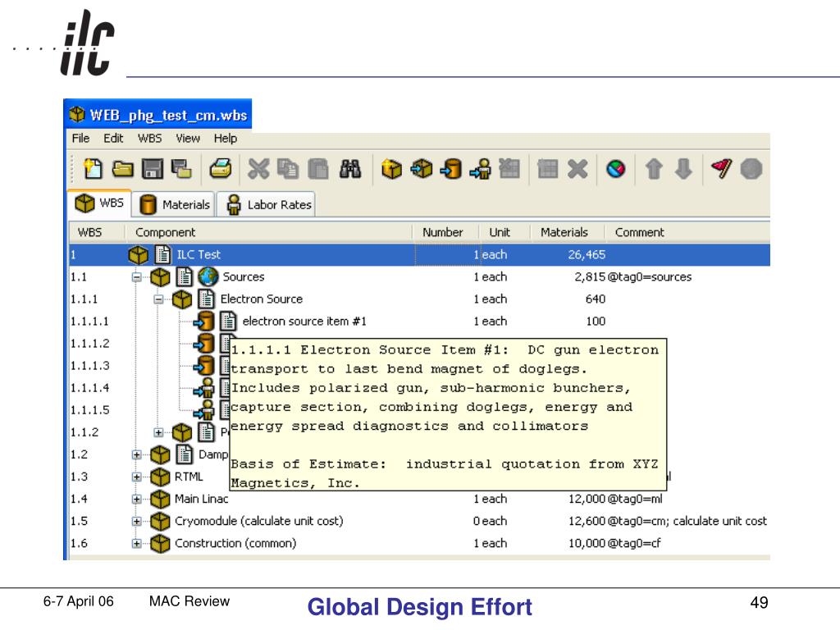Click the red flag toolbar icon
This screenshot has width=840, height=630.
coord(721,169)
